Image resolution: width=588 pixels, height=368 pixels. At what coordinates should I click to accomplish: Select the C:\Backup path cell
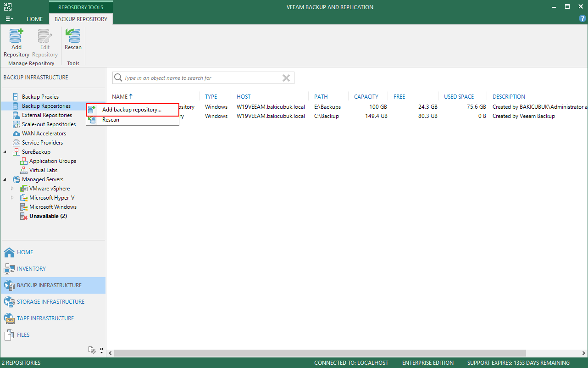click(327, 116)
